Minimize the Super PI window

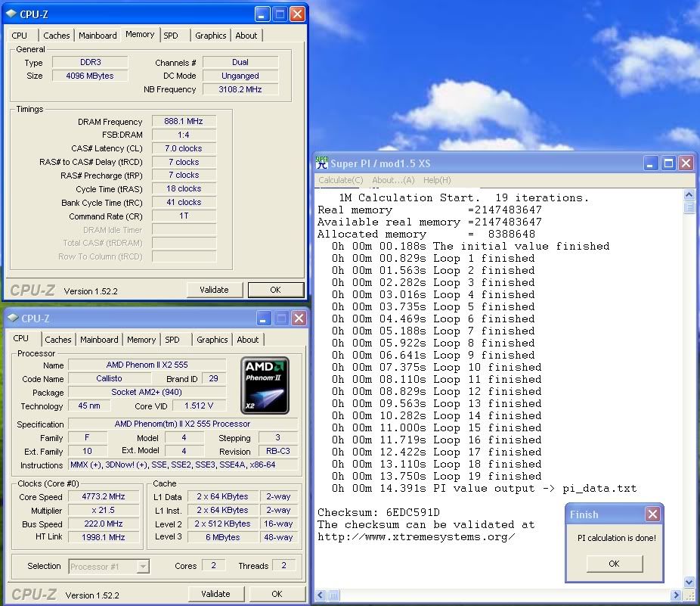pos(651,163)
